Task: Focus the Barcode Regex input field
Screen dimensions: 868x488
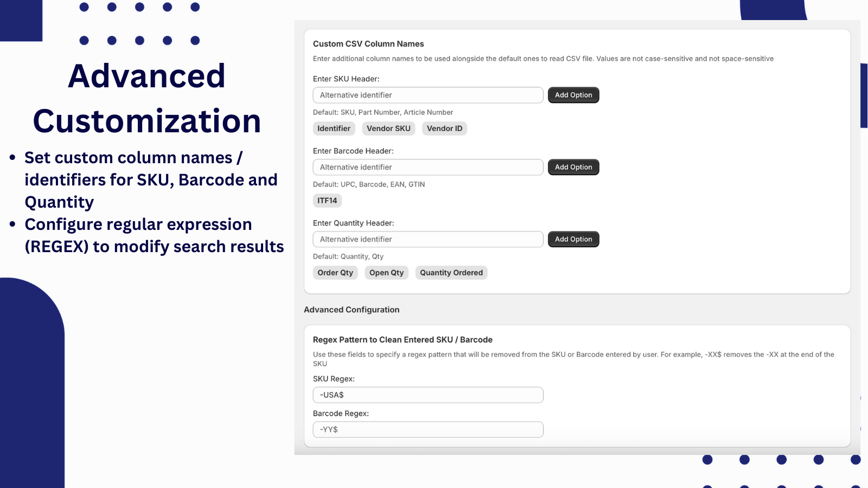Action: [x=428, y=429]
